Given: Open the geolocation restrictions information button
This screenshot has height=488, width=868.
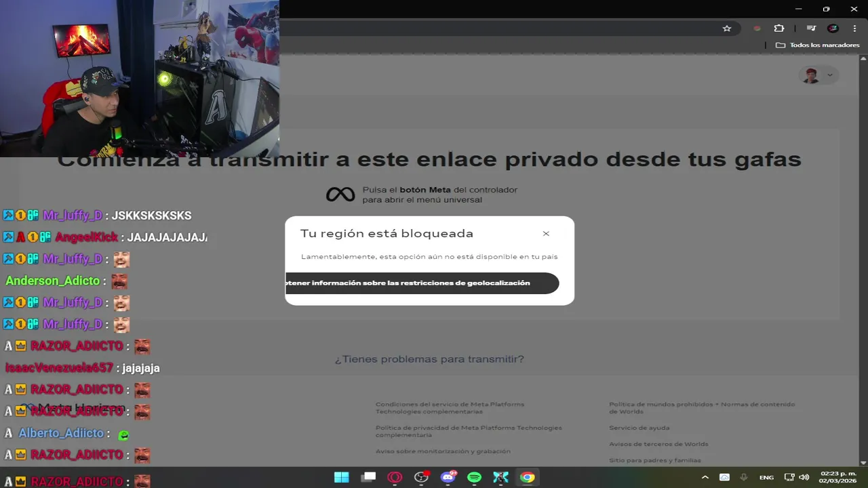Looking at the screenshot, I should point(422,283).
